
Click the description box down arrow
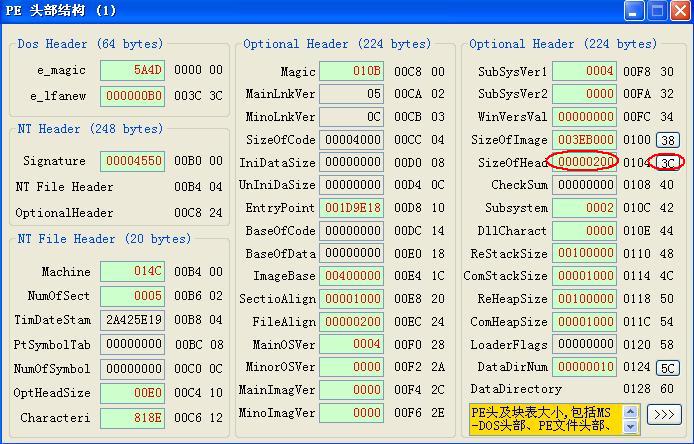[630, 427]
